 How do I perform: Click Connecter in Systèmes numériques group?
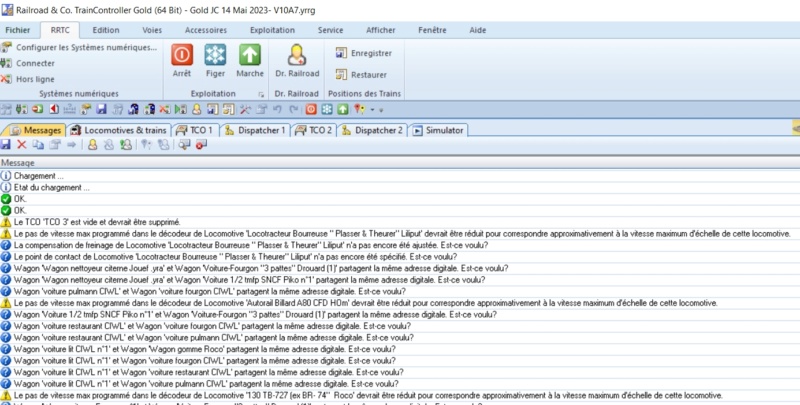(x=28, y=63)
